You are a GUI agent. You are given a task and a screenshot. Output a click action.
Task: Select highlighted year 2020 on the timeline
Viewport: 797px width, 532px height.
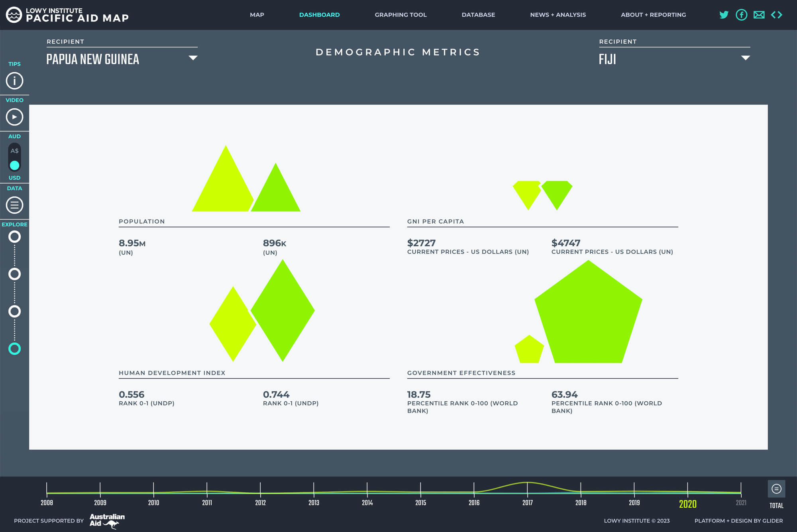click(687, 504)
